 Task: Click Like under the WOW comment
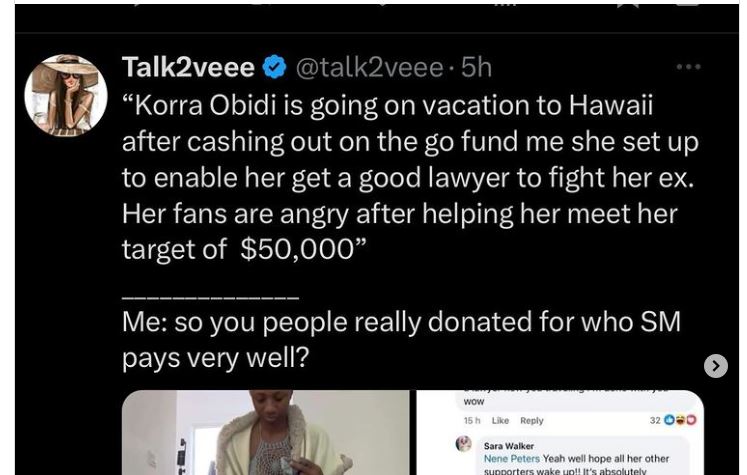[500, 421]
